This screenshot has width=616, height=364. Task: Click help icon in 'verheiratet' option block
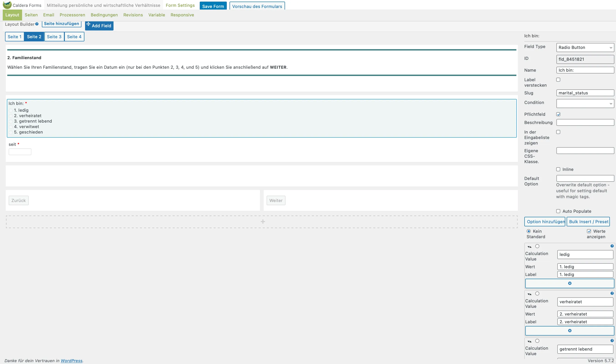point(612,293)
